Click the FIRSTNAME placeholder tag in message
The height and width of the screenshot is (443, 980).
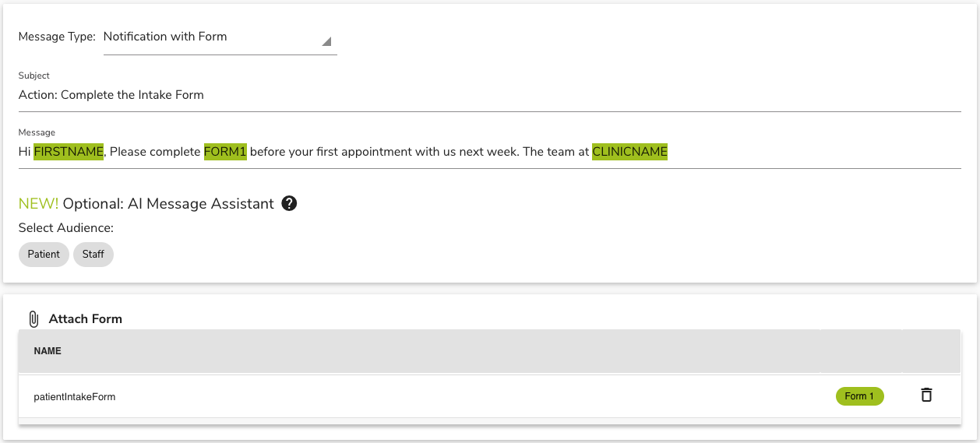click(x=69, y=152)
